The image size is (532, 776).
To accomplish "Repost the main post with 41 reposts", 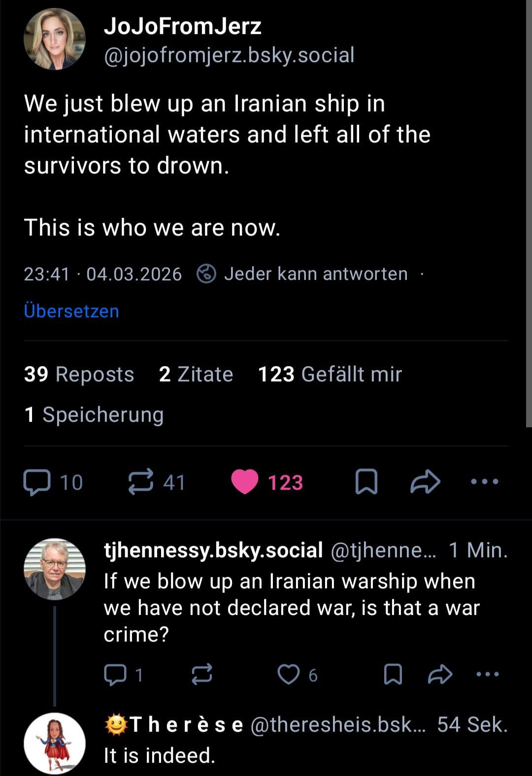I will click(140, 482).
